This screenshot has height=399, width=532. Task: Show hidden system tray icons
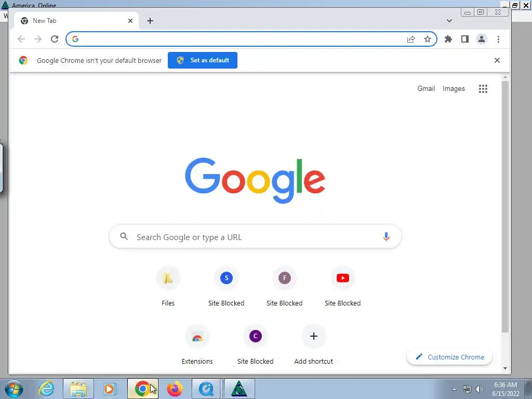[x=454, y=389]
